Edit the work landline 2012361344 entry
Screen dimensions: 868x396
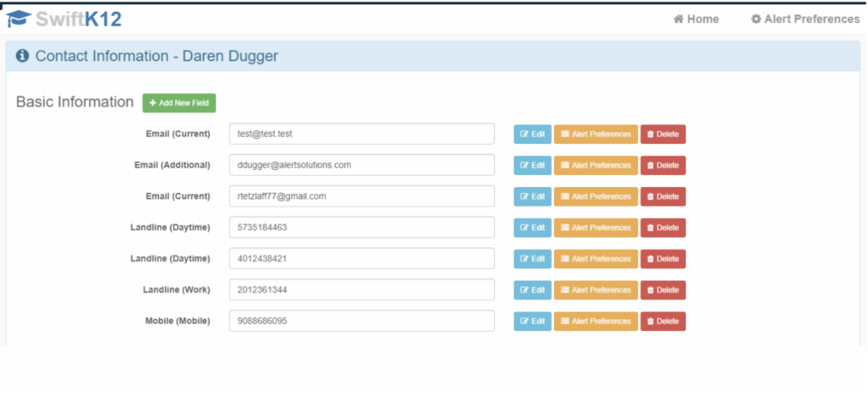pos(532,290)
